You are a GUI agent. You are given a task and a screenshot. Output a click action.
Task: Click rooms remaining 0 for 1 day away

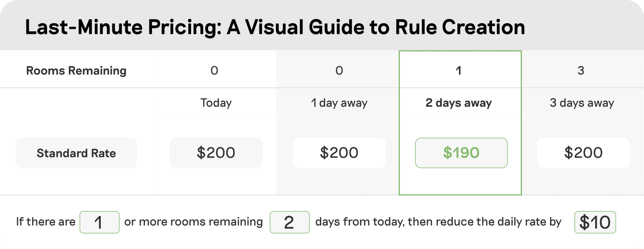point(339,70)
